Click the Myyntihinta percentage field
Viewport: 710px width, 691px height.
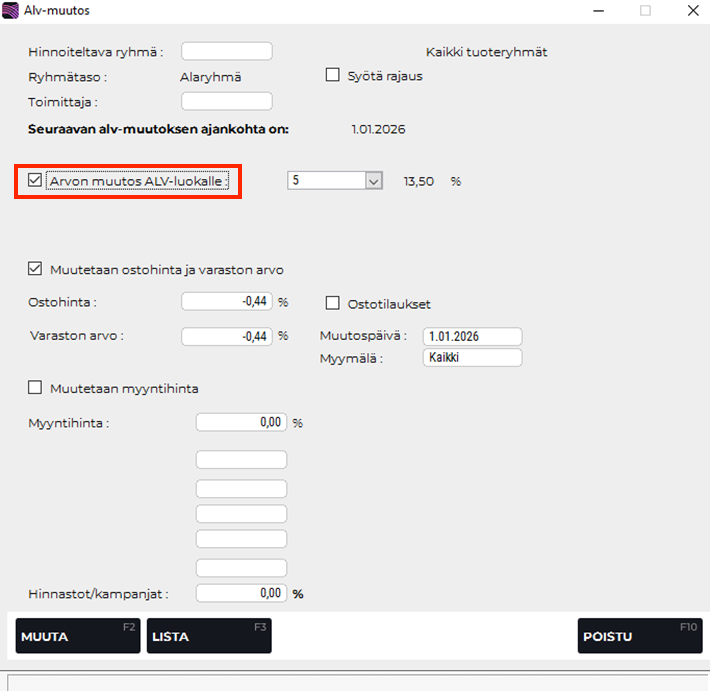[241, 423]
